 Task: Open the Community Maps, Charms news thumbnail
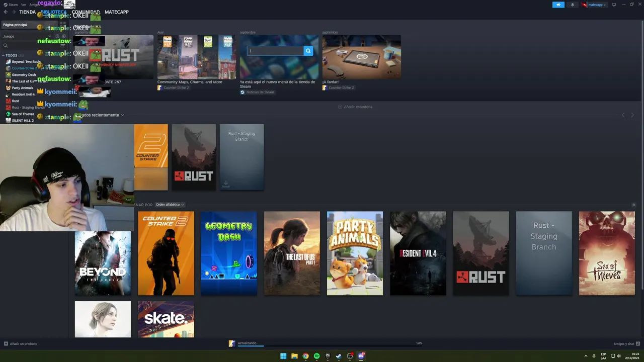[197, 57]
